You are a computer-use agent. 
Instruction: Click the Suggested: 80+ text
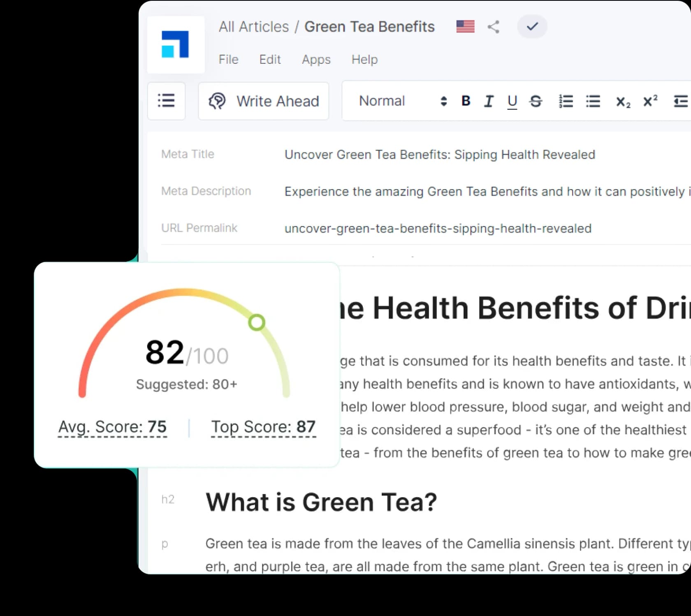(187, 384)
